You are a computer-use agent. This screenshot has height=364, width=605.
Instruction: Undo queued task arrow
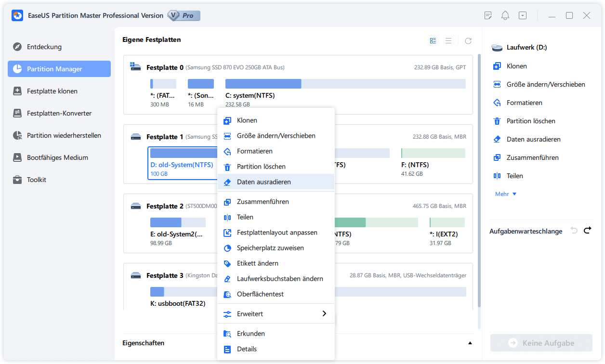[574, 231]
